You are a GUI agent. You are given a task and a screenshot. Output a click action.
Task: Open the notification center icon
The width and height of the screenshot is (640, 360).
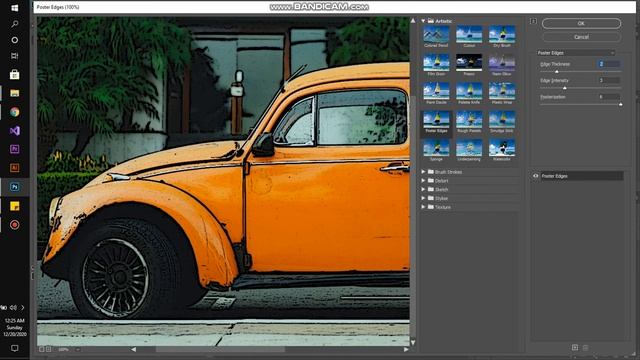tap(15, 348)
